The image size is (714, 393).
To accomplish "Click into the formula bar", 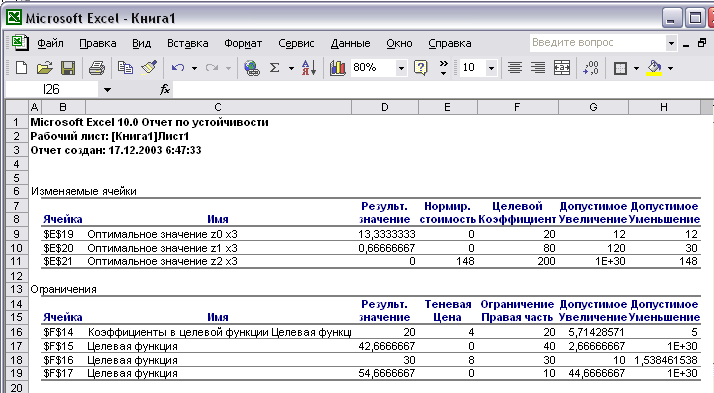I will (x=442, y=89).
